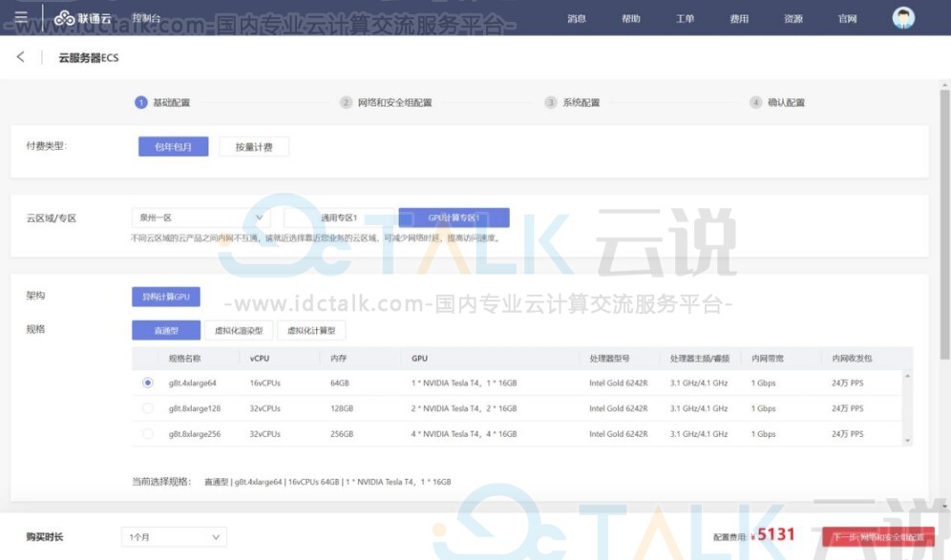Screen dimensions: 951x560
Task: Click 规格名称 column header
Action: [184, 358]
